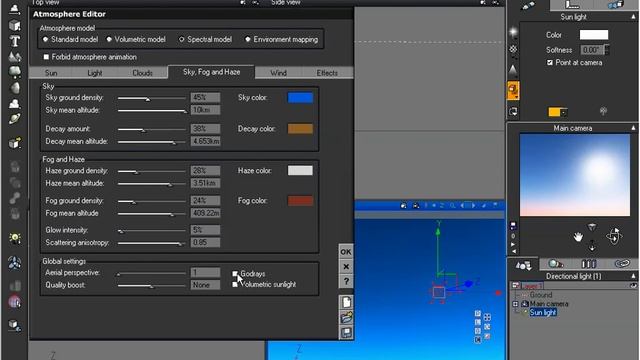Click the OK button in Atmosphere Editor

click(346, 252)
